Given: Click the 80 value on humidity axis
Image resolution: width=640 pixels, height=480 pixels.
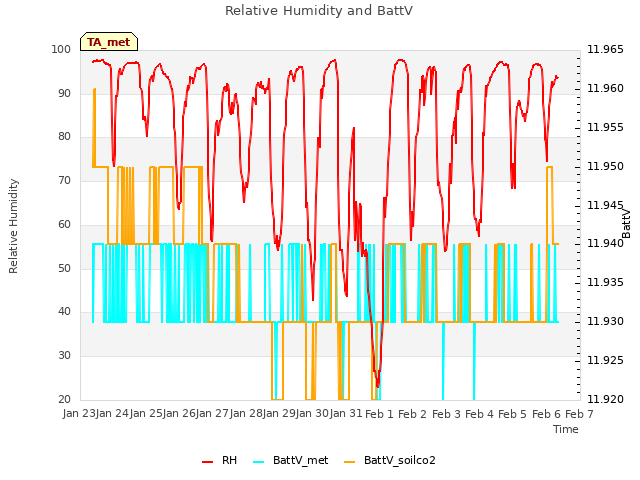Looking at the screenshot, I should tap(64, 136).
